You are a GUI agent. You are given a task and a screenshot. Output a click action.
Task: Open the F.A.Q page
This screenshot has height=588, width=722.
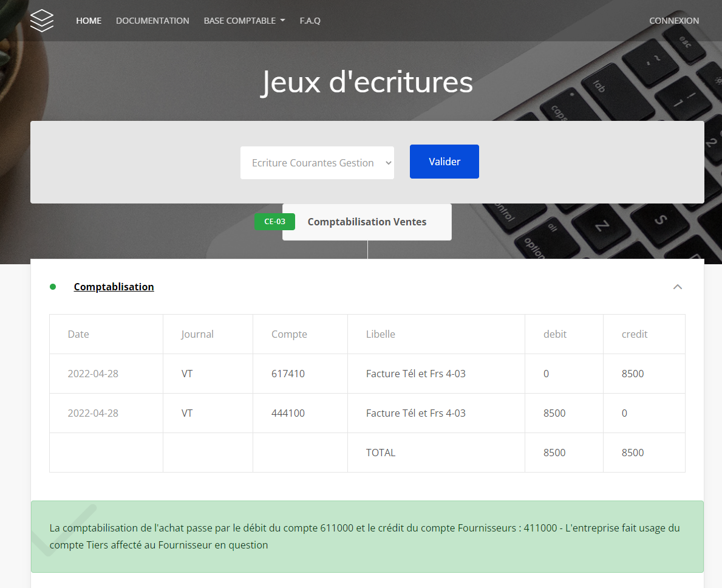(x=310, y=21)
